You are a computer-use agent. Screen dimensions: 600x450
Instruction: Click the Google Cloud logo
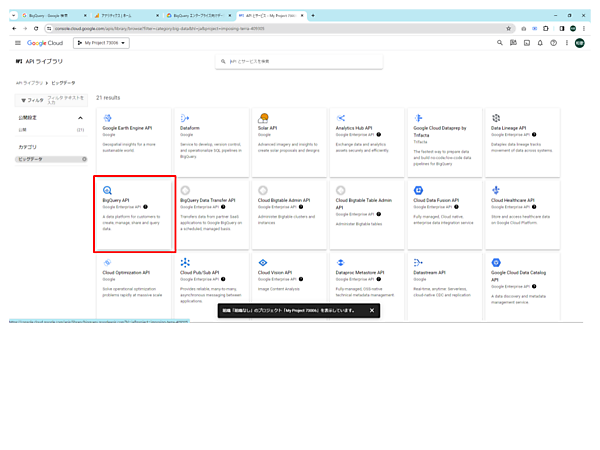pyautogui.click(x=45, y=43)
